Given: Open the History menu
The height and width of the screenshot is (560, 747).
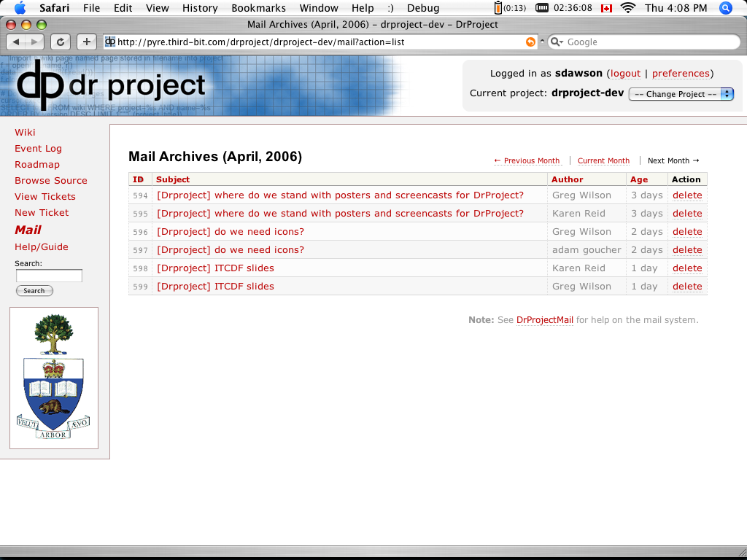Looking at the screenshot, I should point(199,8).
